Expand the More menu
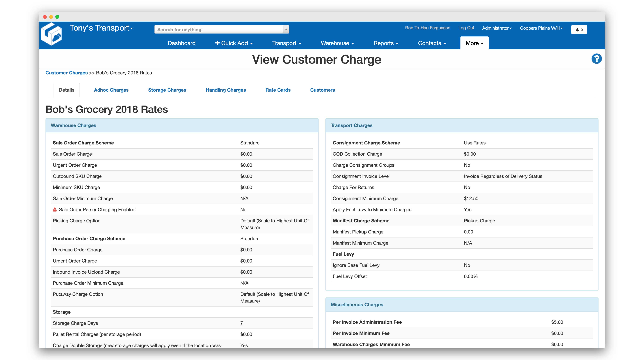Image resolution: width=644 pixels, height=360 pixels. 474,43
